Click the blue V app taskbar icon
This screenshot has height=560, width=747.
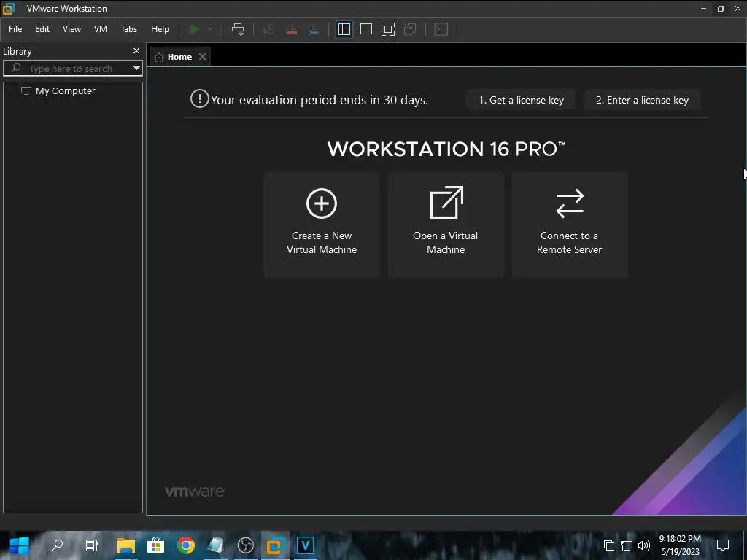(x=305, y=545)
